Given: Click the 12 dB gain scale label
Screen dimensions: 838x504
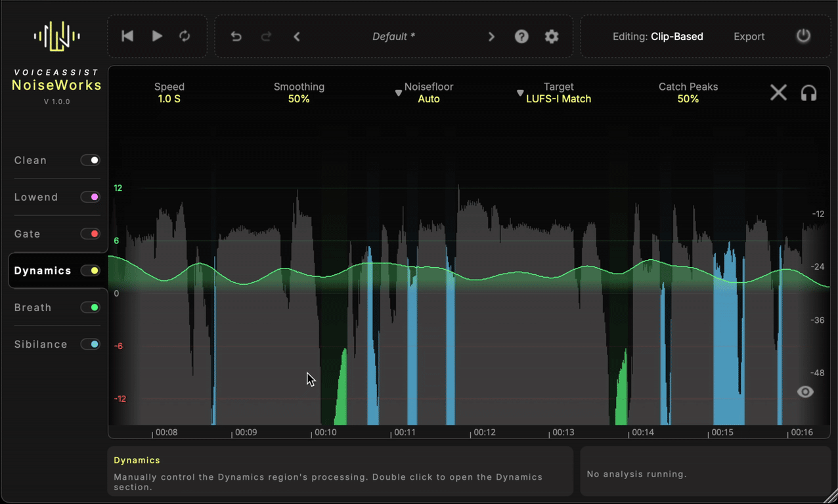Looking at the screenshot, I should tap(118, 188).
